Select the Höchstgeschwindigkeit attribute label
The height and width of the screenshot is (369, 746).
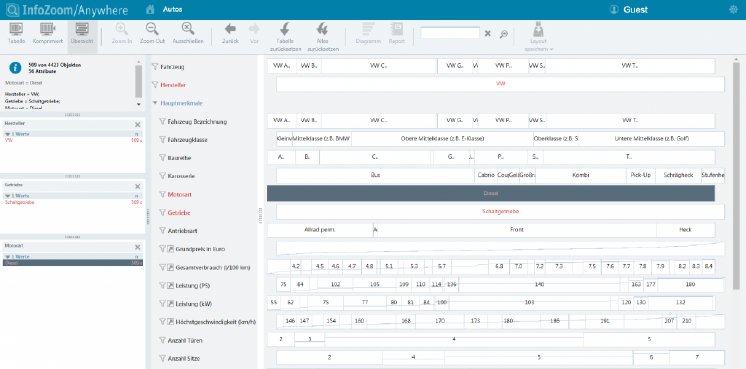coord(216,322)
